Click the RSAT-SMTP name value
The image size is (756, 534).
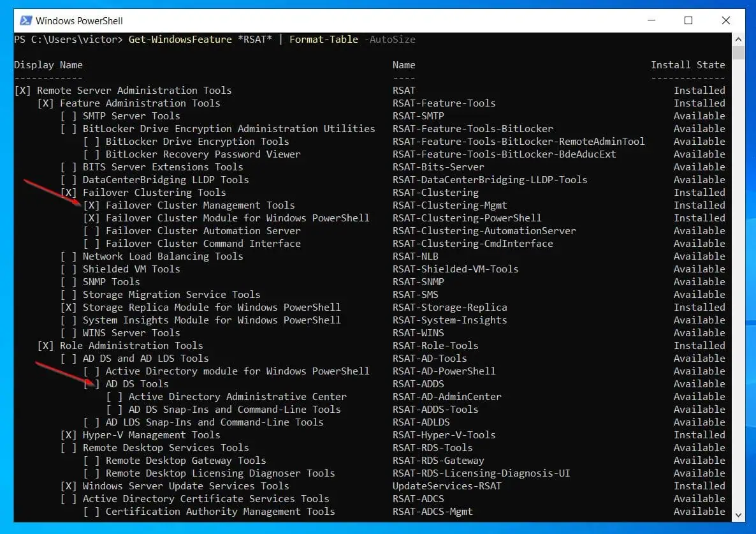pyautogui.click(x=418, y=115)
